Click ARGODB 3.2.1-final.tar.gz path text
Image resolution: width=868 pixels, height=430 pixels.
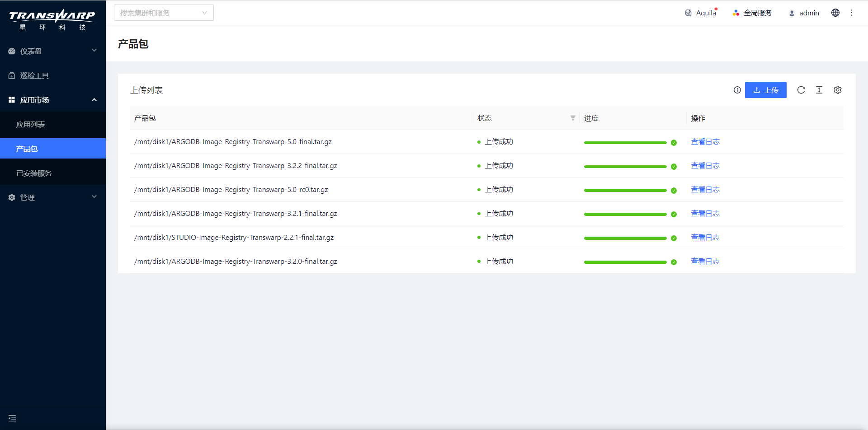pyautogui.click(x=236, y=214)
